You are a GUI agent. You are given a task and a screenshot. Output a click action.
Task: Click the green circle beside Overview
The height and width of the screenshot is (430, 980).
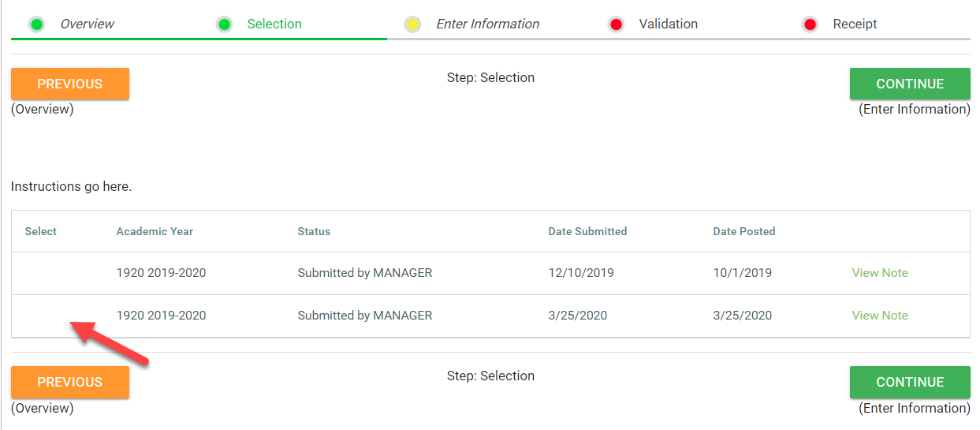tap(36, 24)
